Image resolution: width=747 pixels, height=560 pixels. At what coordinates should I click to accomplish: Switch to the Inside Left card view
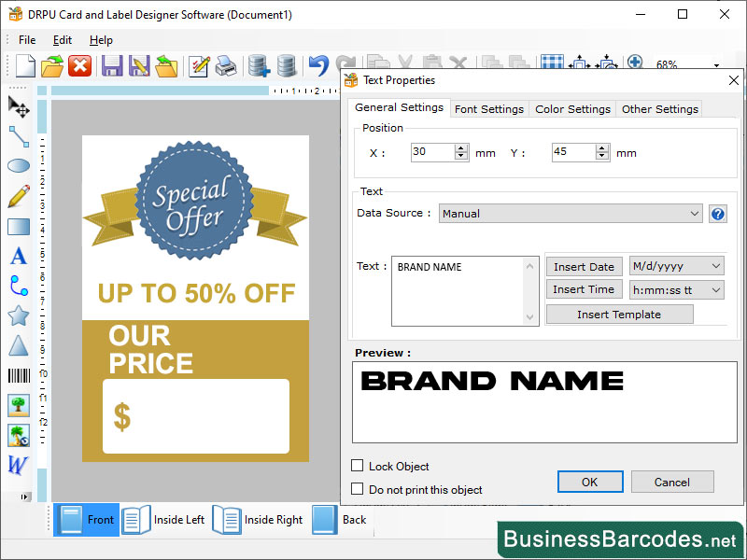[166, 520]
